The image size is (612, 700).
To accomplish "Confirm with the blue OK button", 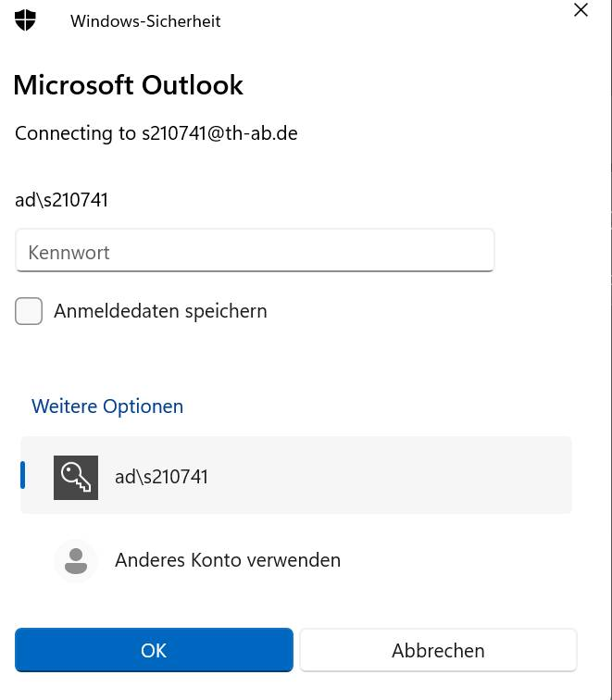I will point(154,650).
